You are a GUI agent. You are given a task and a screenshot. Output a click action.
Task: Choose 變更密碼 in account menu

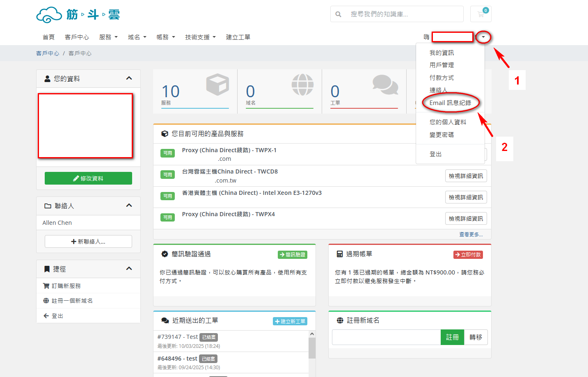click(x=442, y=135)
